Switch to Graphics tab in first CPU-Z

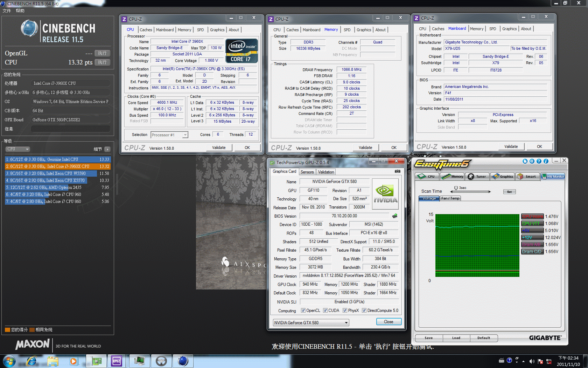217,30
